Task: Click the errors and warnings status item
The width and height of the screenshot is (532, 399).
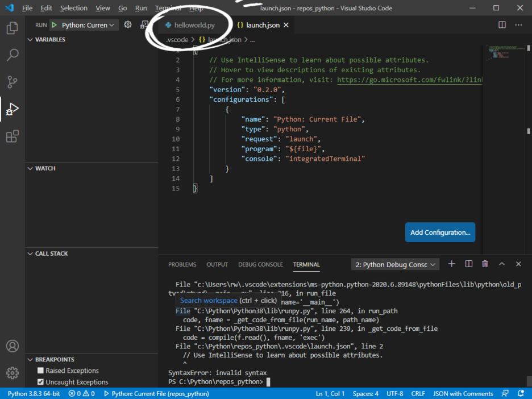Action: (81, 393)
